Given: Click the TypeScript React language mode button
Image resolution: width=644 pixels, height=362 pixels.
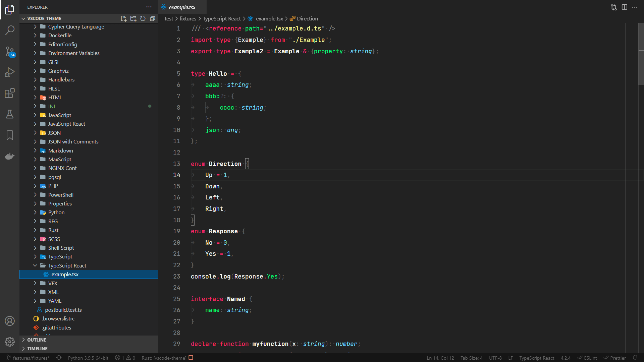Looking at the screenshot, I should coord(537,358).
